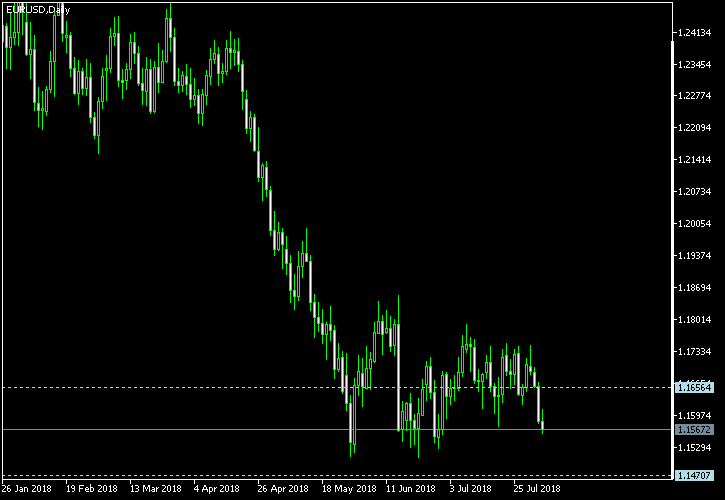Select the upper dashed line at 1.16564
Screen dimensions: 725x500
pos(337,387)
